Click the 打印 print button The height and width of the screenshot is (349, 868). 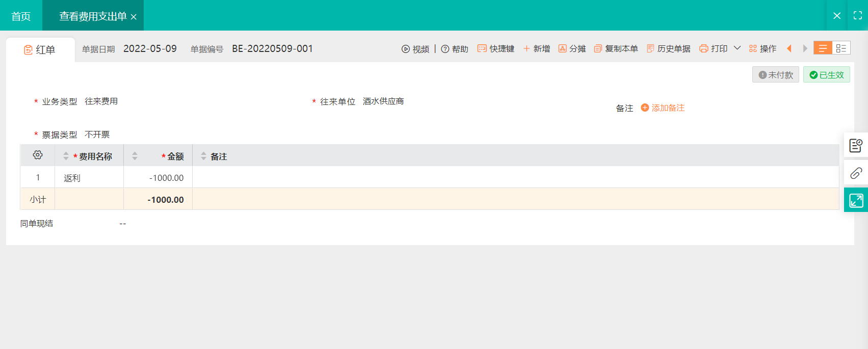pos(714,49)
